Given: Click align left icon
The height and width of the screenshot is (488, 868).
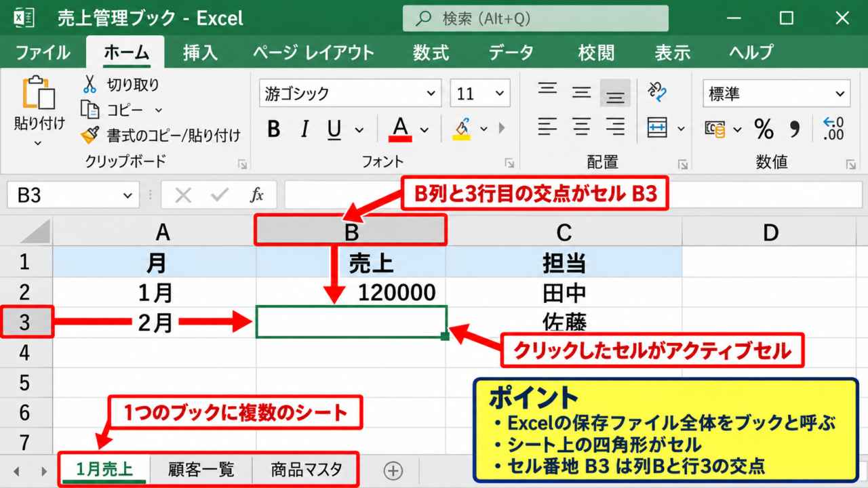Looking at the screenshot, I should [548, 126].
